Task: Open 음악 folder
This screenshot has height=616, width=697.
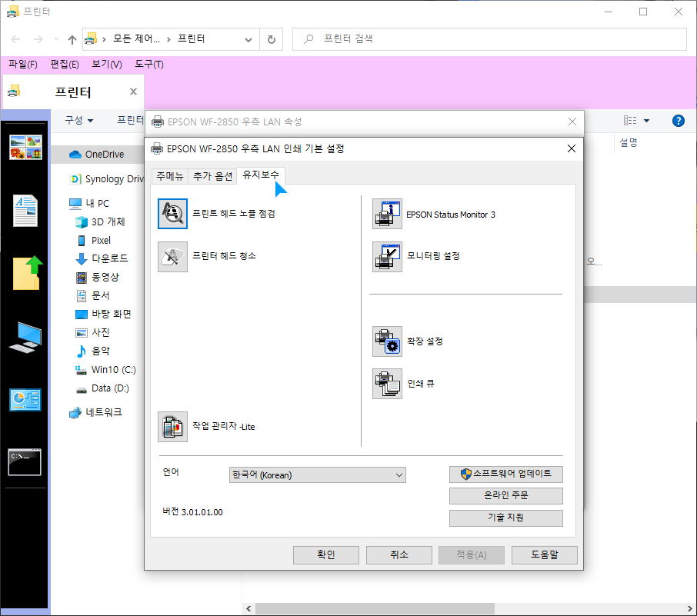Action: [x=93, y=351]
